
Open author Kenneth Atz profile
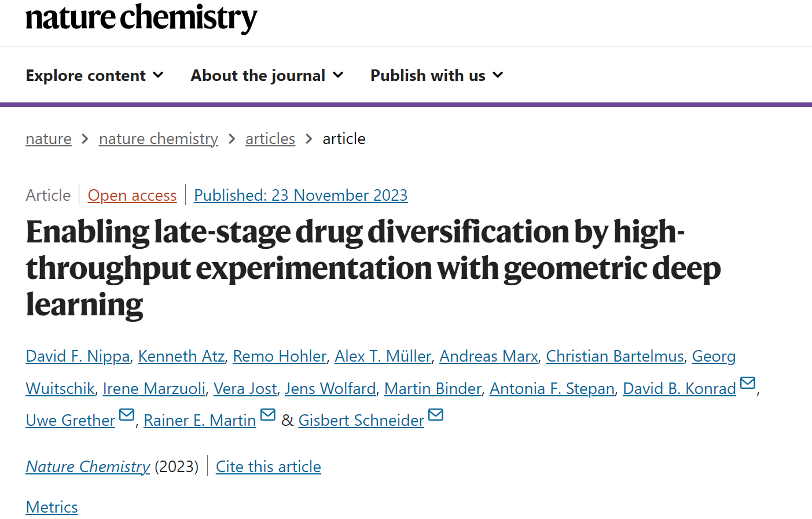tap(181, 356)
